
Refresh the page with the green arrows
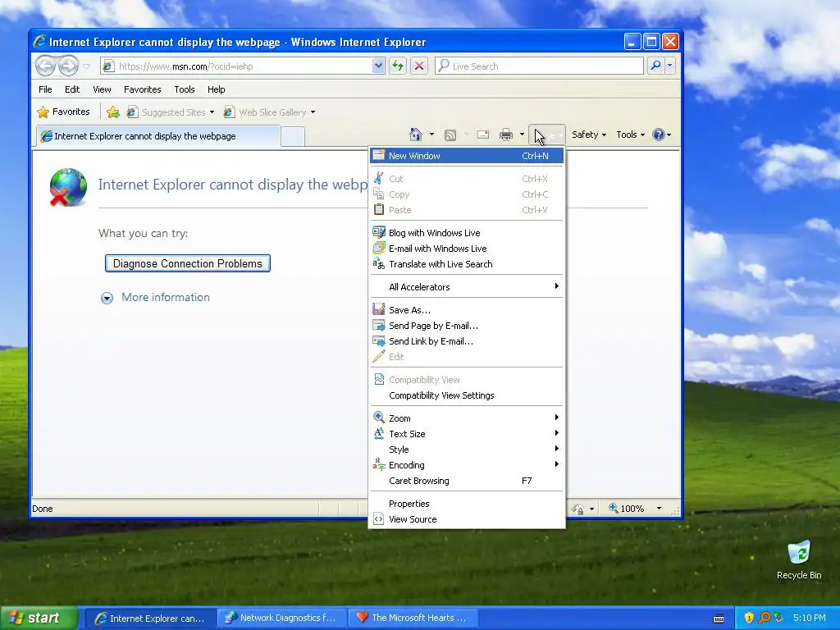tap(398, 66)
